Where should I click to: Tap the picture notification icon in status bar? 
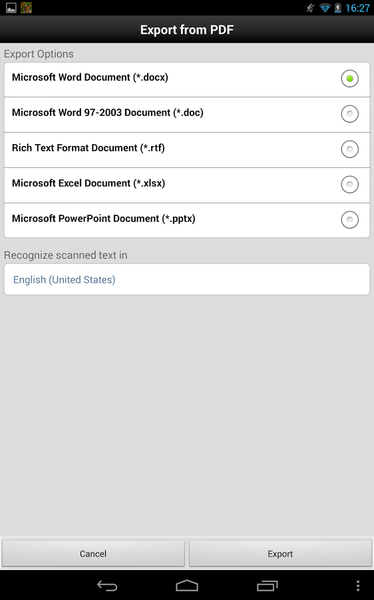tap(11, 8)
